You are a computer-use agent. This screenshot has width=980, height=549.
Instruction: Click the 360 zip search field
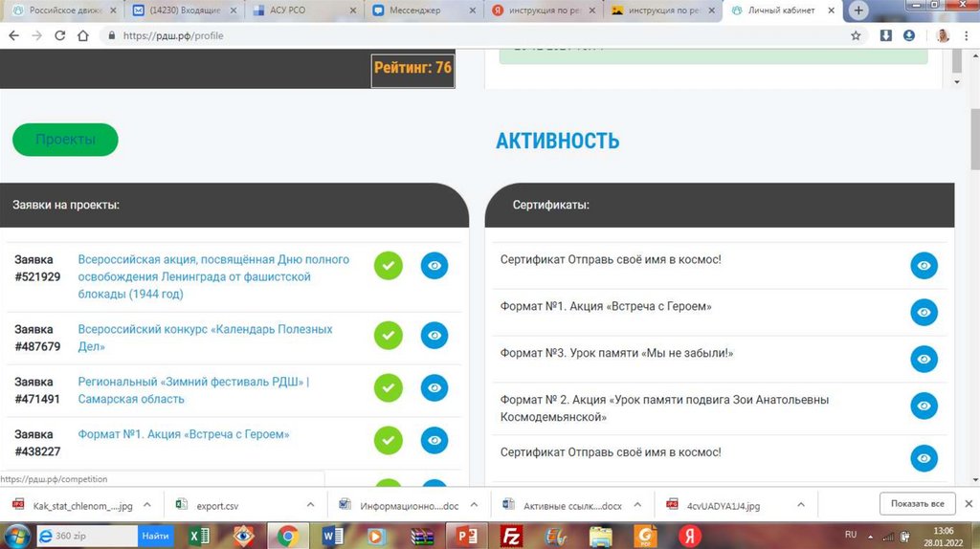click(x=87, y=536)
